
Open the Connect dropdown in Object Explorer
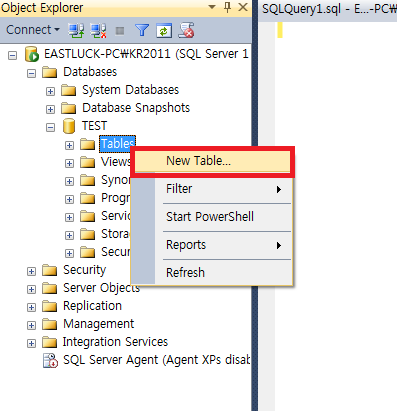[33, 30]
